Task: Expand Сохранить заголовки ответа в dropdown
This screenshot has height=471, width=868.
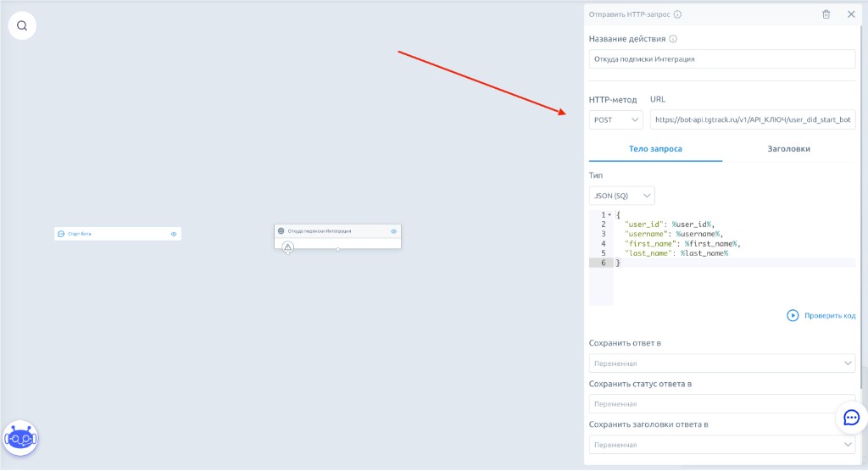Action: pyautogui.click(x=722, y=445)
